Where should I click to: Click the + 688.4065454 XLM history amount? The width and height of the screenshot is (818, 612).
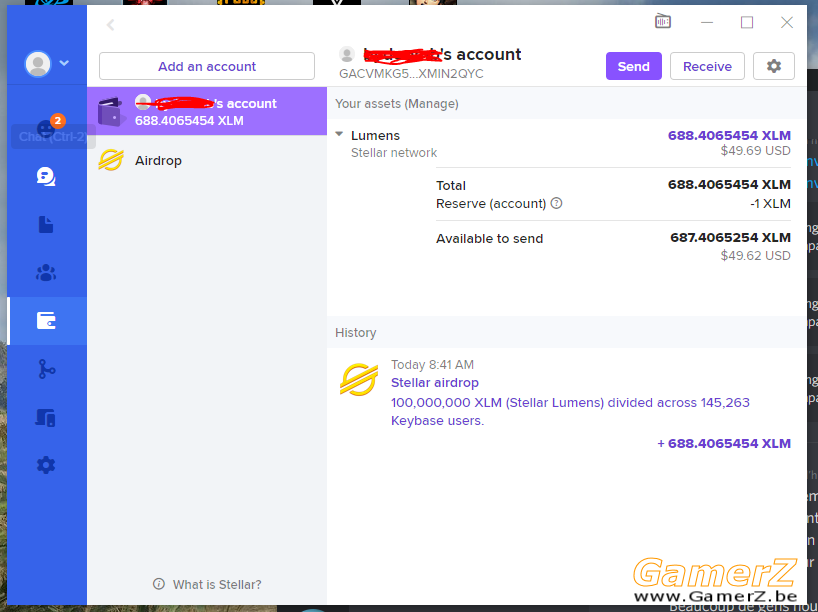pyautogui.click(x=724, y=443)
